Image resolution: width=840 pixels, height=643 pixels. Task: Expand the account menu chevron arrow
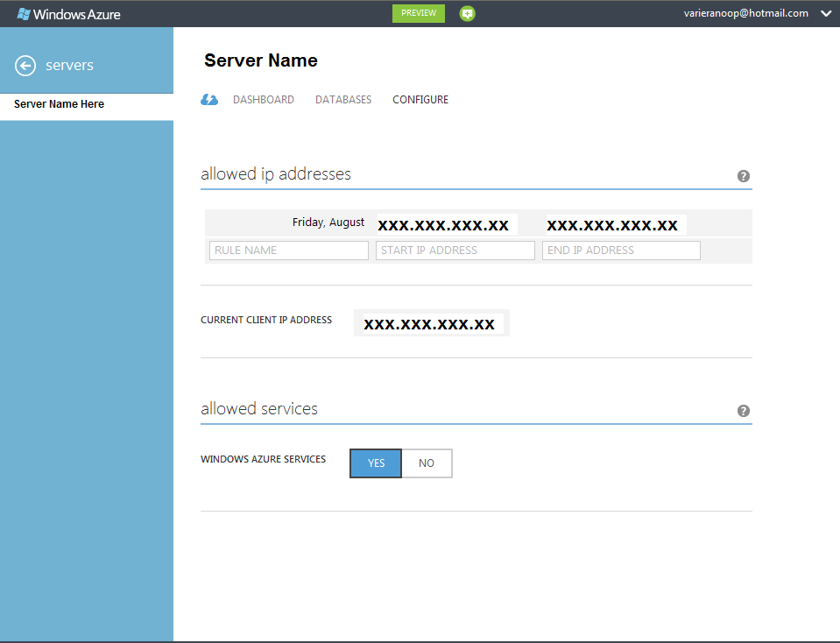tap(825, 14)
